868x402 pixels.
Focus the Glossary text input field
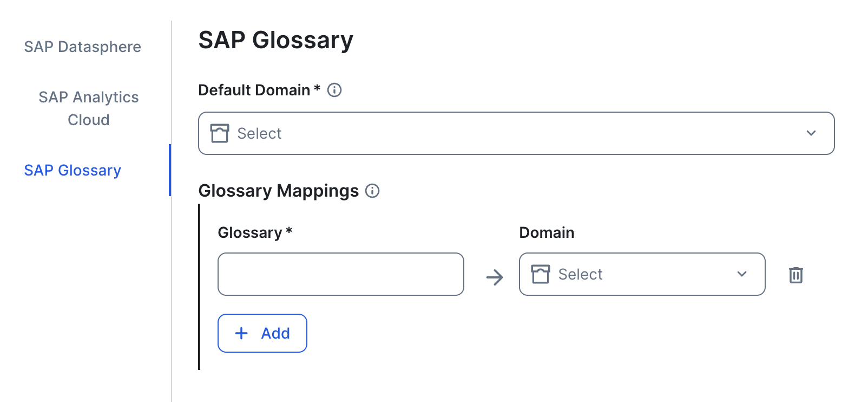click(340, 274)
